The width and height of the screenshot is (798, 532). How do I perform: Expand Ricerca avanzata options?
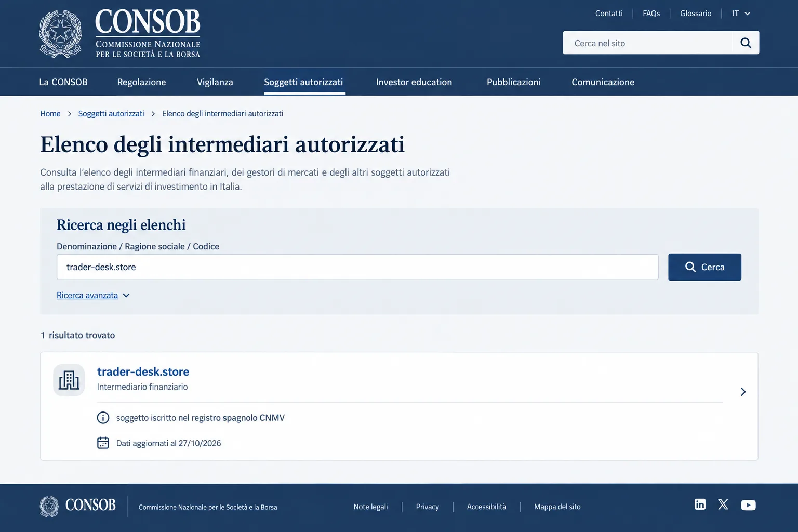coord(93,295)
